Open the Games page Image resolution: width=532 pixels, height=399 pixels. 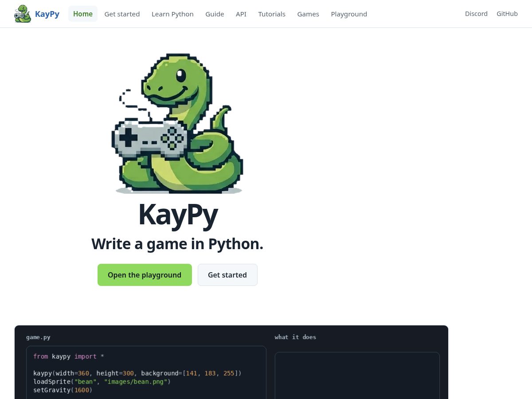tap(308, 14)
